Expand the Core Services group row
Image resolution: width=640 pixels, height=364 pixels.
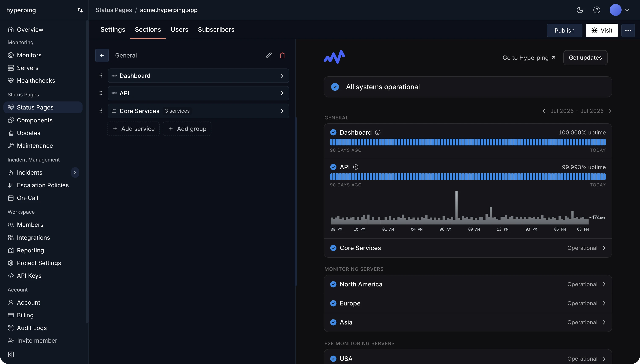[198, 111]
